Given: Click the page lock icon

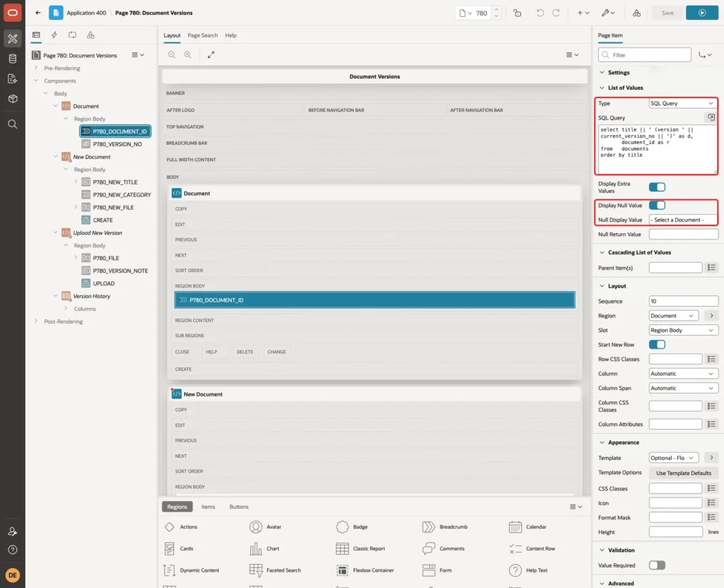Looking at the screenshot, I should pos(517,13).
